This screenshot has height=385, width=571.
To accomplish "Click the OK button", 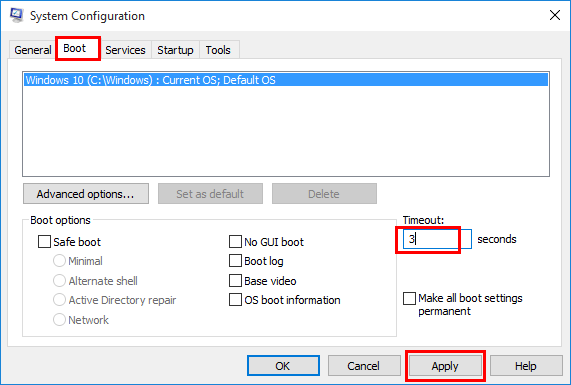I will click(x=283, y=366).
